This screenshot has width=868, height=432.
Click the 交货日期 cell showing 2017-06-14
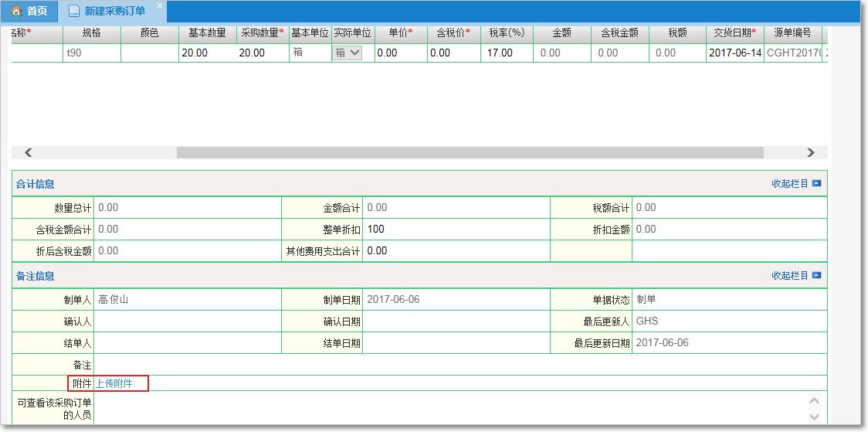pos(734,53)
